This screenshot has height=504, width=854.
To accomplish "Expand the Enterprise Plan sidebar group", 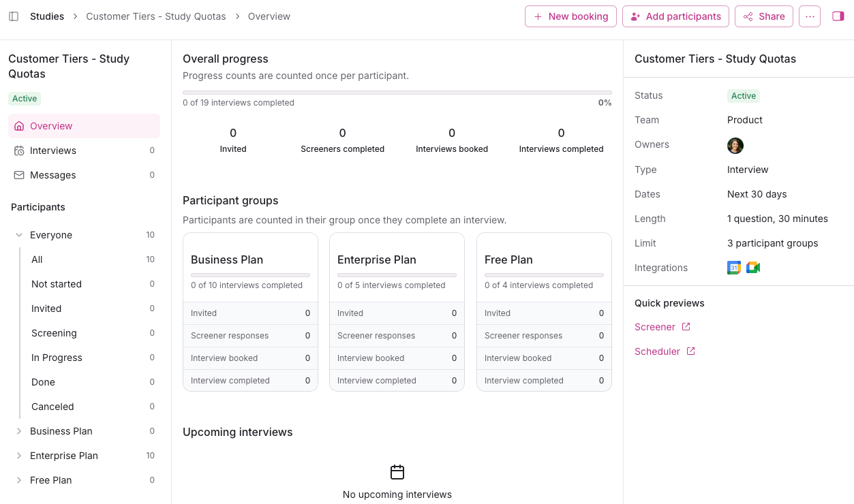I will [x=19, y=456].
